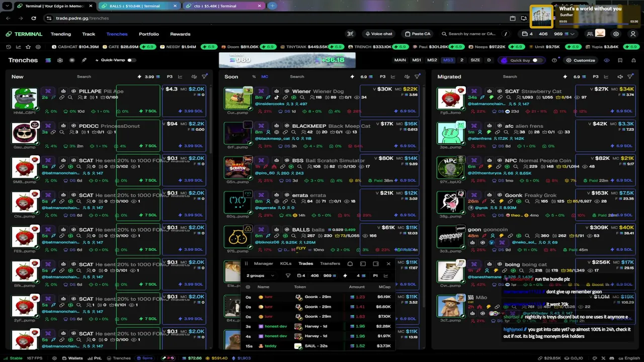The height and width of the screenshot is (362, 644).
Task: Open ticker bar settings gear icon
Action: [38, 47]
